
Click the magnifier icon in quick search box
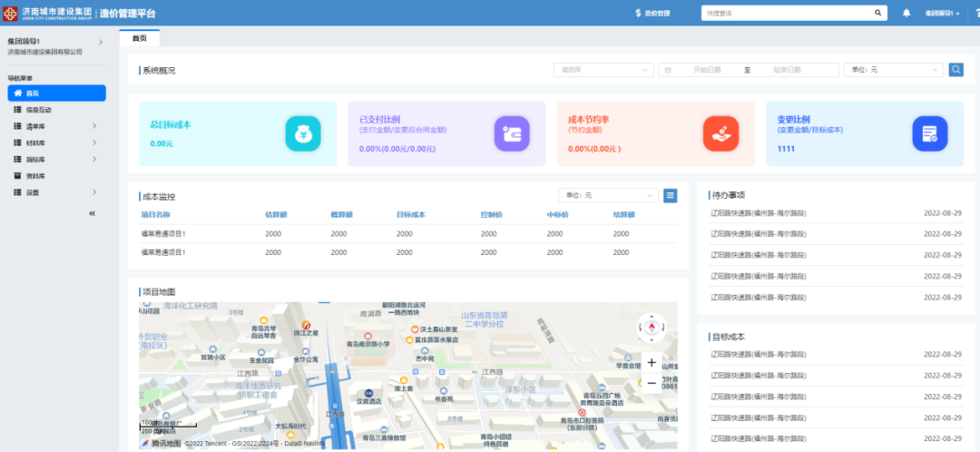click(877, 14)
